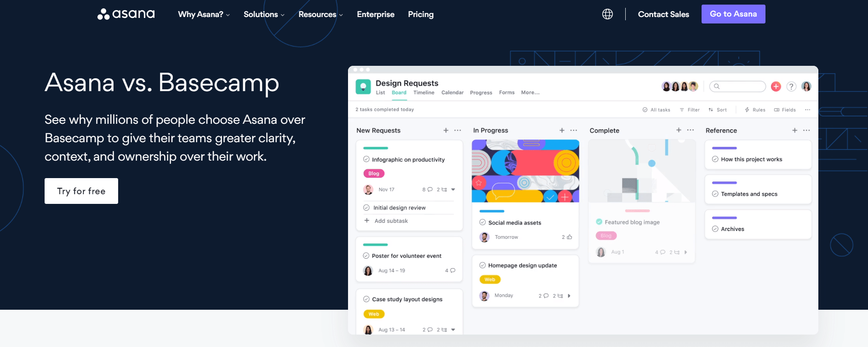The image size is (868, 347).
Task: Switch to the List tab
Action: (380, 93)
